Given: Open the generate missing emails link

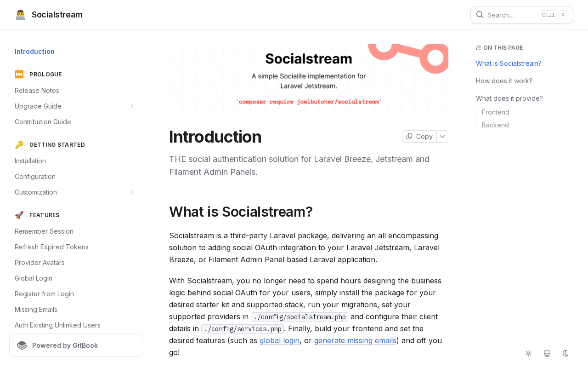Looking at the screenshot, I should pos(355,341).
